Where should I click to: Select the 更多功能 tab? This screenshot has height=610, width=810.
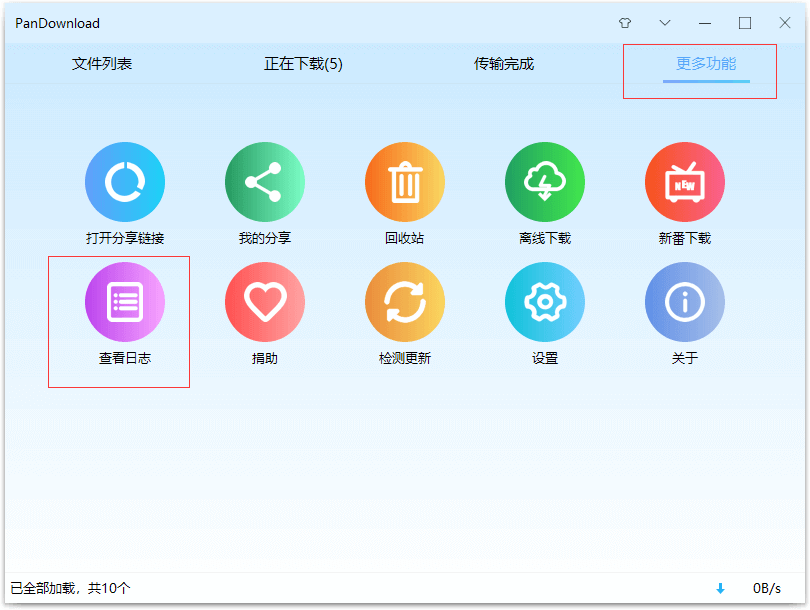705,64
